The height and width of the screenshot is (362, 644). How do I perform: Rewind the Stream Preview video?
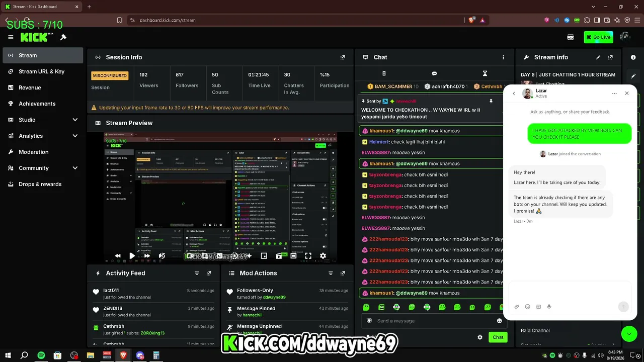pyautogui.click(x=118, y=256)
